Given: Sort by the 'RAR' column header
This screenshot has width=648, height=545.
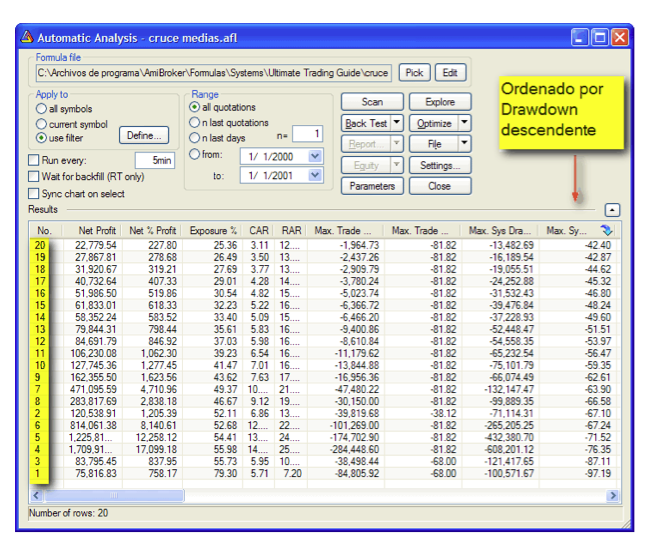Looking at the screenshot, I should pyautogui.click(x=291, y=230).
